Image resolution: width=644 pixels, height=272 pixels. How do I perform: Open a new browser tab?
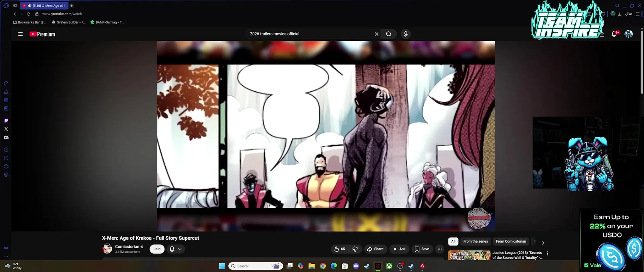click(x=71, y=6)
